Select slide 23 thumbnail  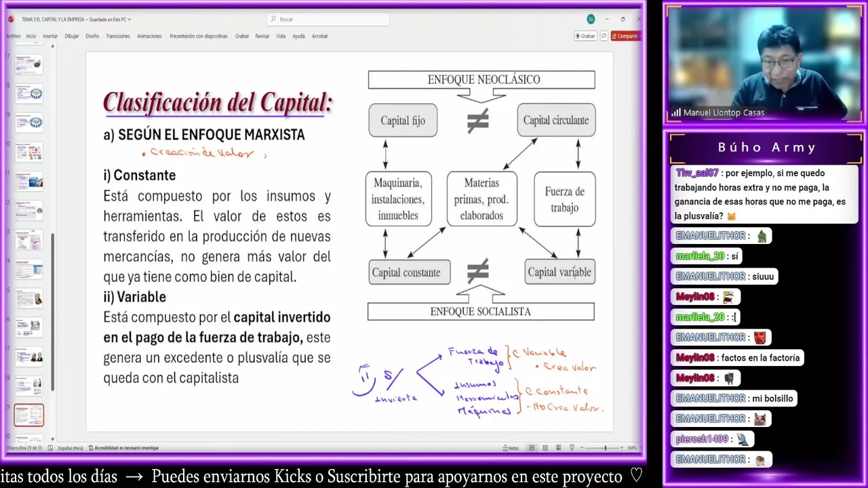coord(29,240)
